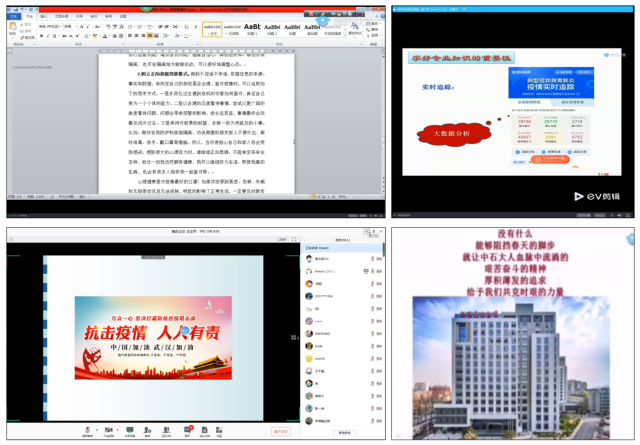Screen dimensions: 640x445
Task: Open the chat icon in meeting toolbar
Action: coord(187,431)
